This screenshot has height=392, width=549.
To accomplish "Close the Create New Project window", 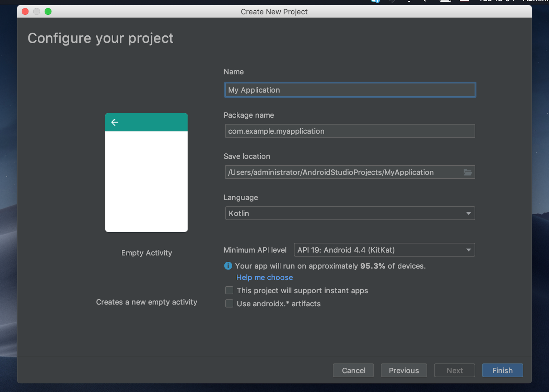I will tap(25, 11).
